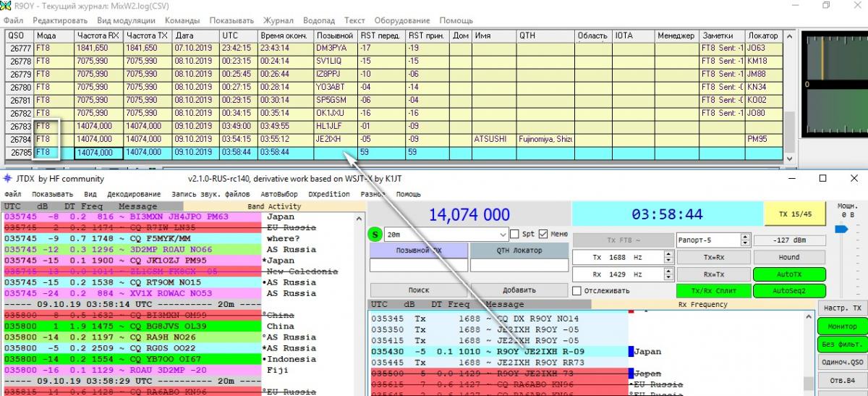The image size is (868, 396).
Task: Click the Рапорт-5 report spinner arrows
Action: click(742, 240)
